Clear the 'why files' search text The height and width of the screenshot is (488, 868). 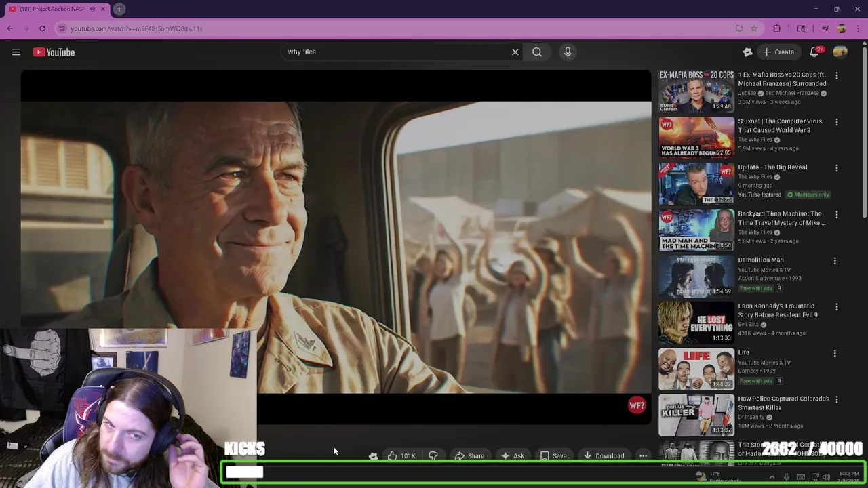pos(515,52)
